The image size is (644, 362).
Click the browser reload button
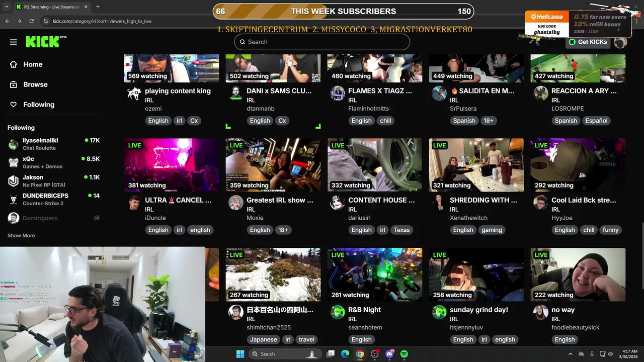coord(31,21)
